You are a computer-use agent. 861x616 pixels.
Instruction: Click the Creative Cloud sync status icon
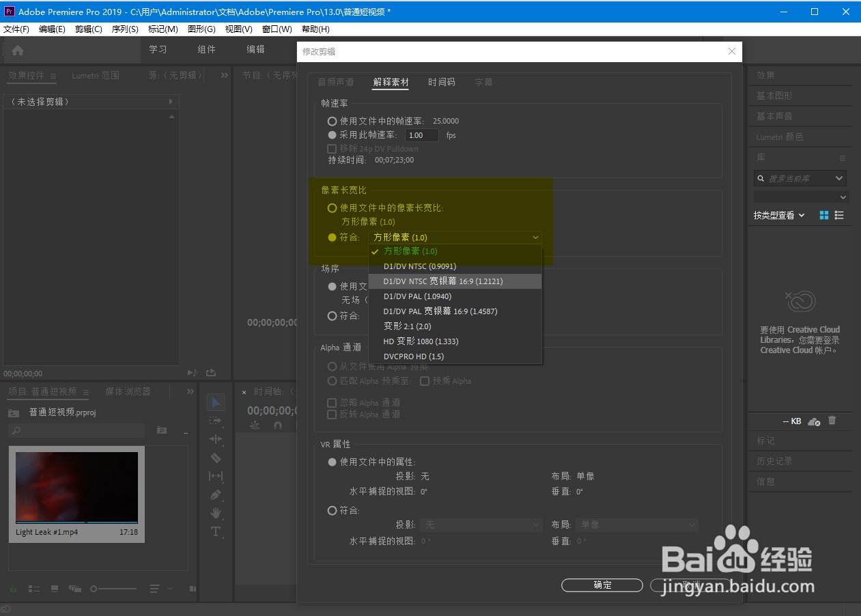coord(814,421)
